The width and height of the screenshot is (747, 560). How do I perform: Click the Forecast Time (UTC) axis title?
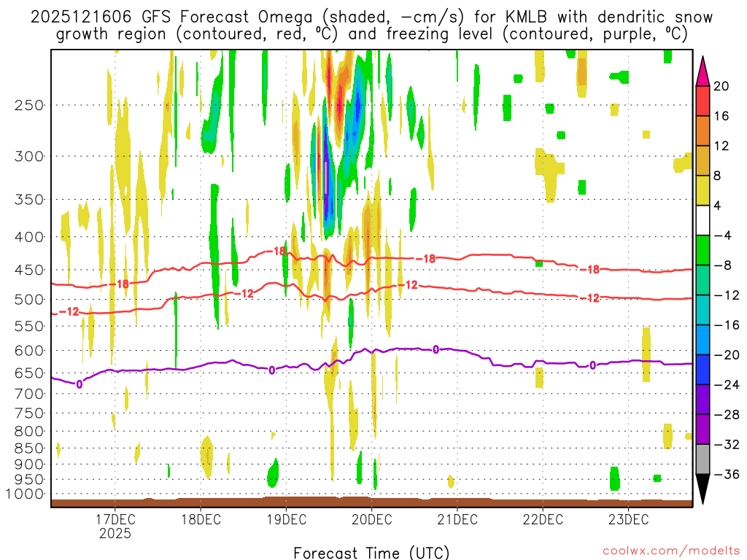pyautogui.click(x=371, y=552)
